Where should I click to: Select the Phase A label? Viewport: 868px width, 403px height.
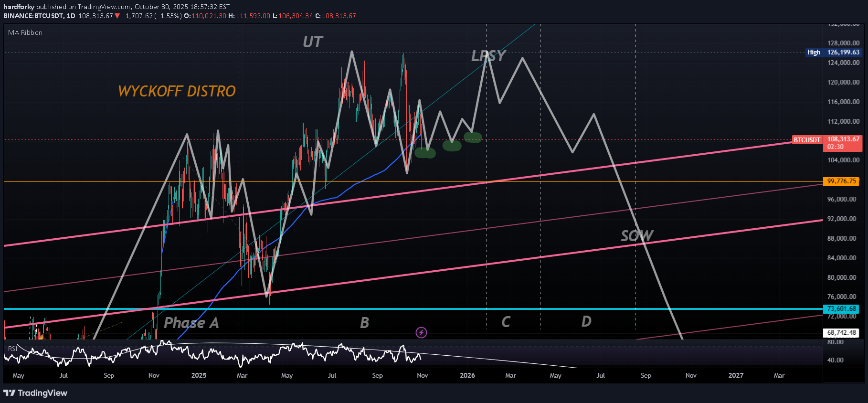(191, 323)
